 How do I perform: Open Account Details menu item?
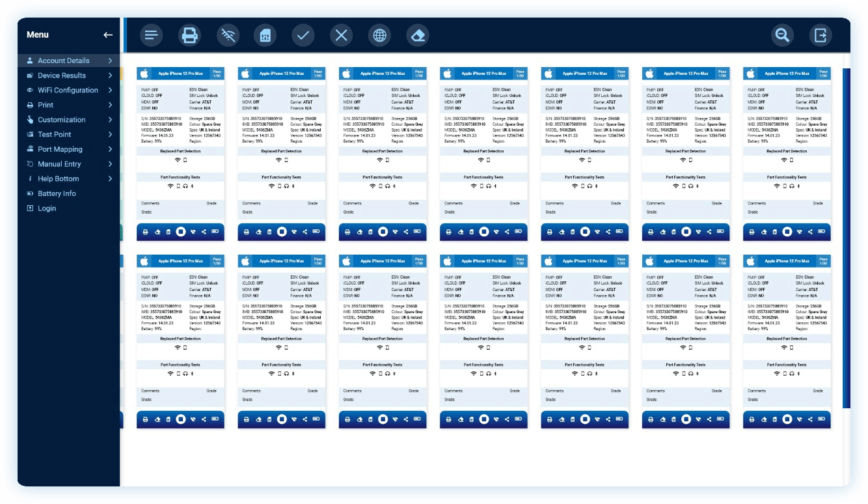(x=69, y=61)
